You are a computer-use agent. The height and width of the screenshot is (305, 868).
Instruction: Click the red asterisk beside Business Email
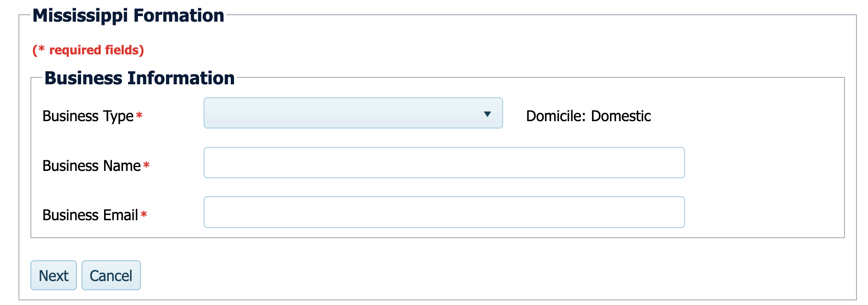tap(144, 214)
